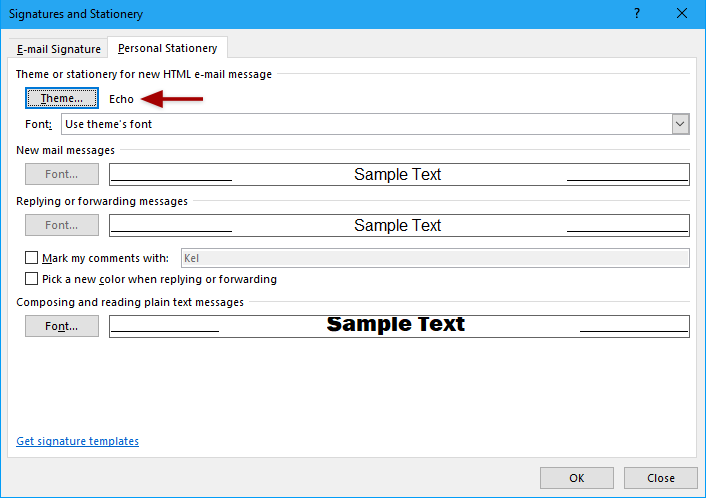Image resolution: width=706 pixels, height=498 pixels.
Task: Click the 'Composing and reading plain text messages' label
Action: point(130,302)
